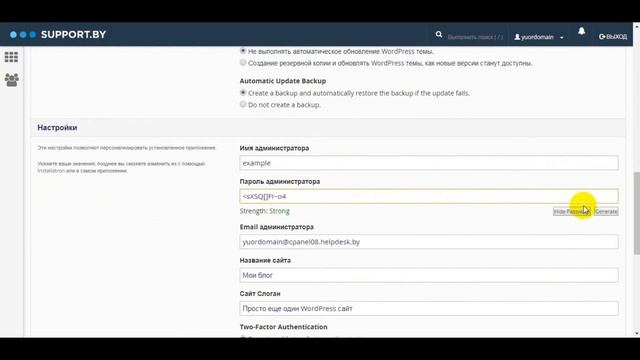Screen dimensions: 640x360
Task: Click the Email администратора label
Action: [276, 227]
